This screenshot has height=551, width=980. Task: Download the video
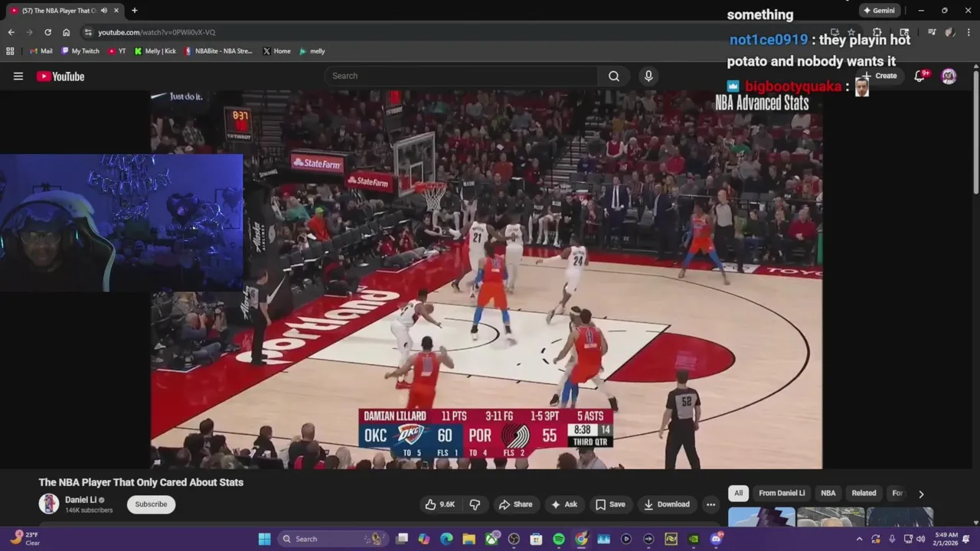(x=667, y=504)
